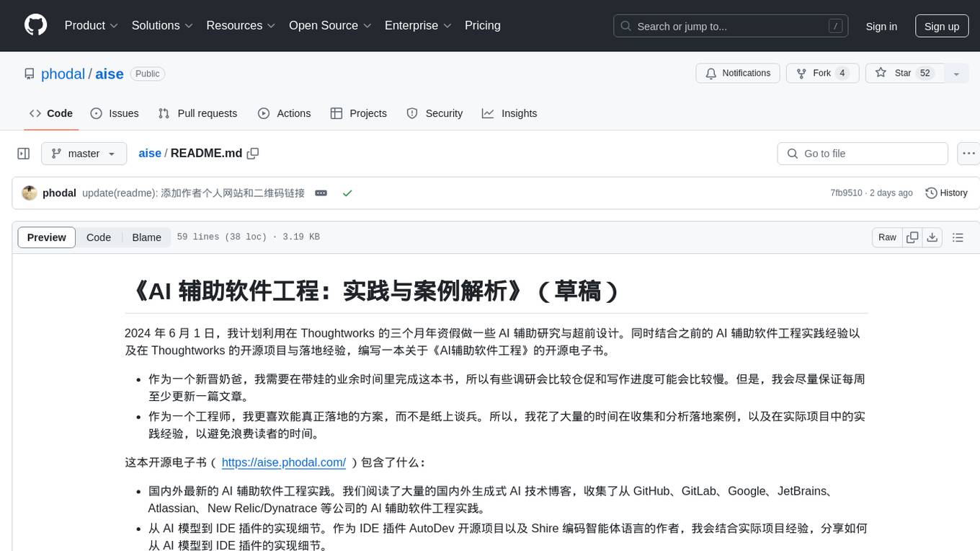Copy the README.md file path
Screen dimensions: 980x551
(253, 154)
